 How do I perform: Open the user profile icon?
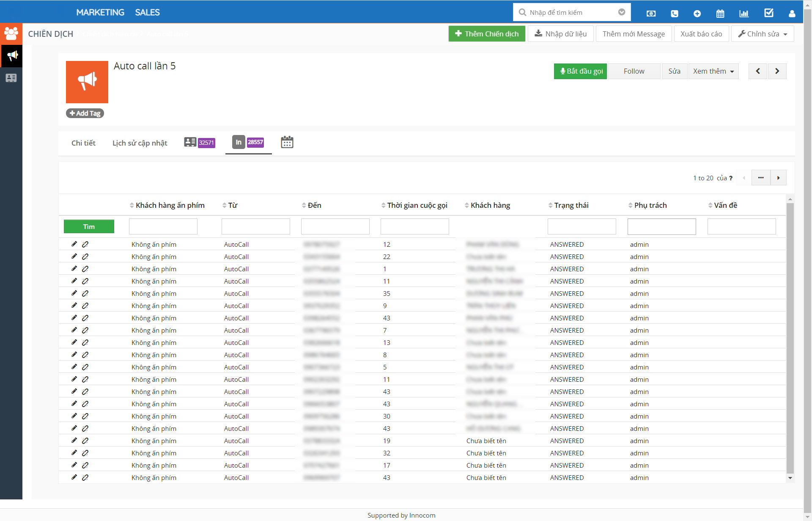792,14
